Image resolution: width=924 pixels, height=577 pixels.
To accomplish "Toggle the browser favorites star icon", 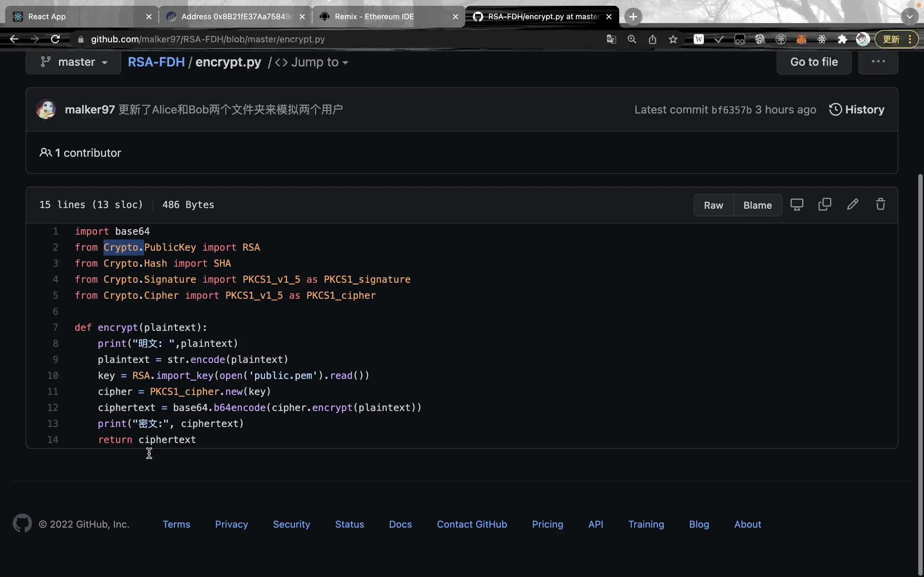I will click(x=673, y=40).
